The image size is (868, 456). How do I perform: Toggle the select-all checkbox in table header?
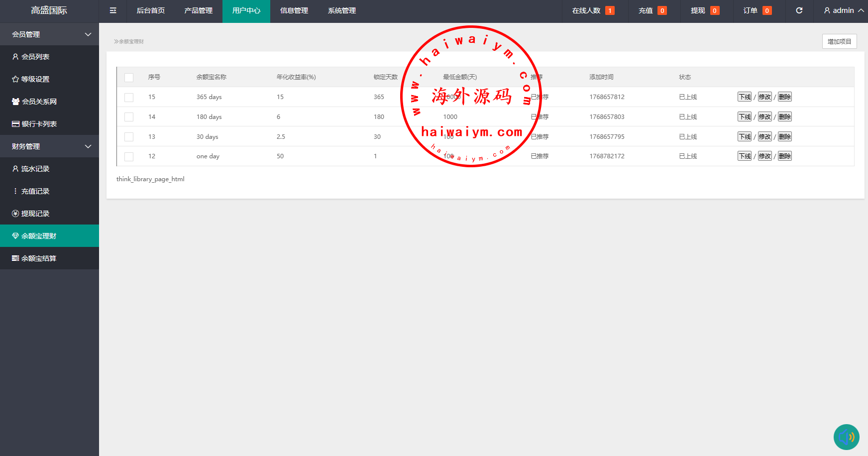pos(129,77)
